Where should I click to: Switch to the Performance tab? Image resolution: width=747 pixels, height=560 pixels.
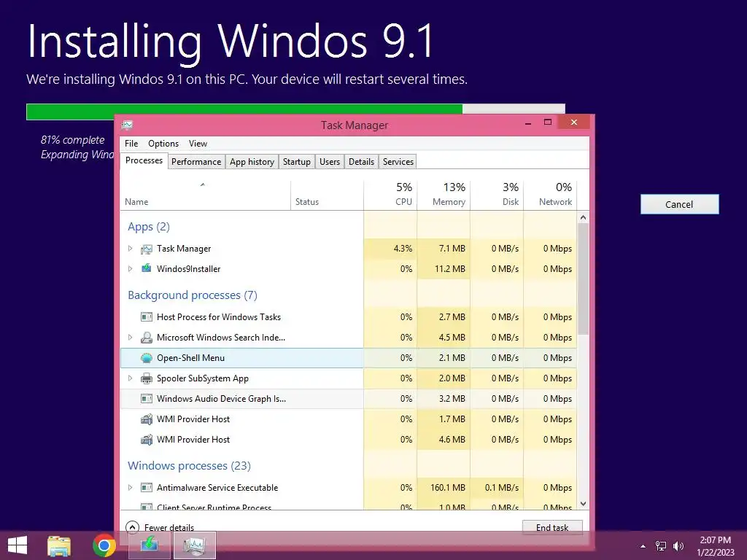point(196,162)
